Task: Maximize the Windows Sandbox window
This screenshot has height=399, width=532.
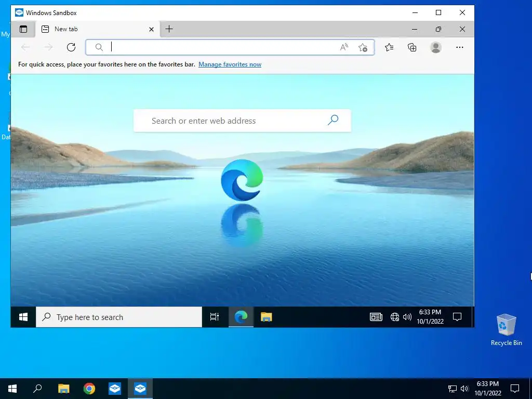Action: click(438, 12)
